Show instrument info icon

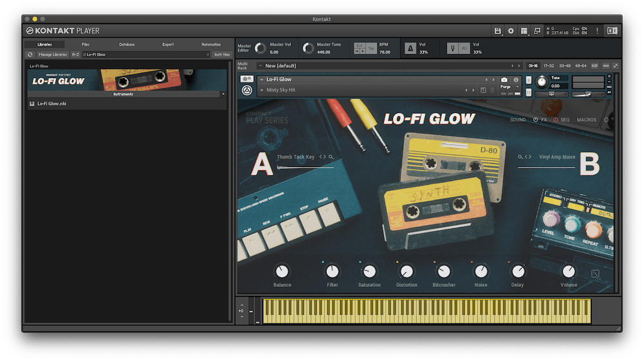tap(516, 80)
